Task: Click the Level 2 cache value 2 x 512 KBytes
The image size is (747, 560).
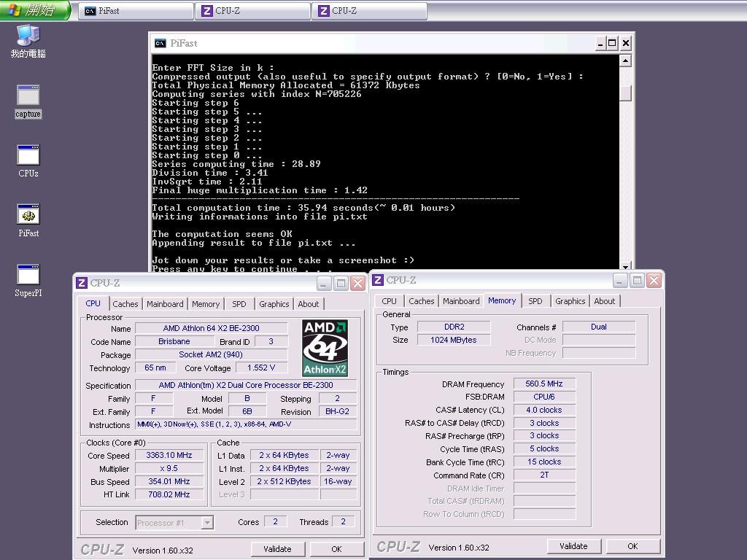Action: 284,481
